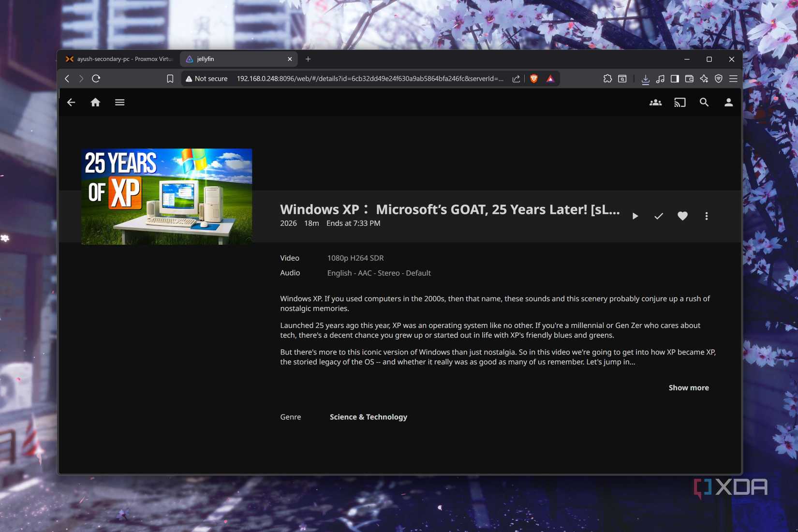Click the browser forward button
Viewport: 798px width, 532px height.
click(81, 79)
